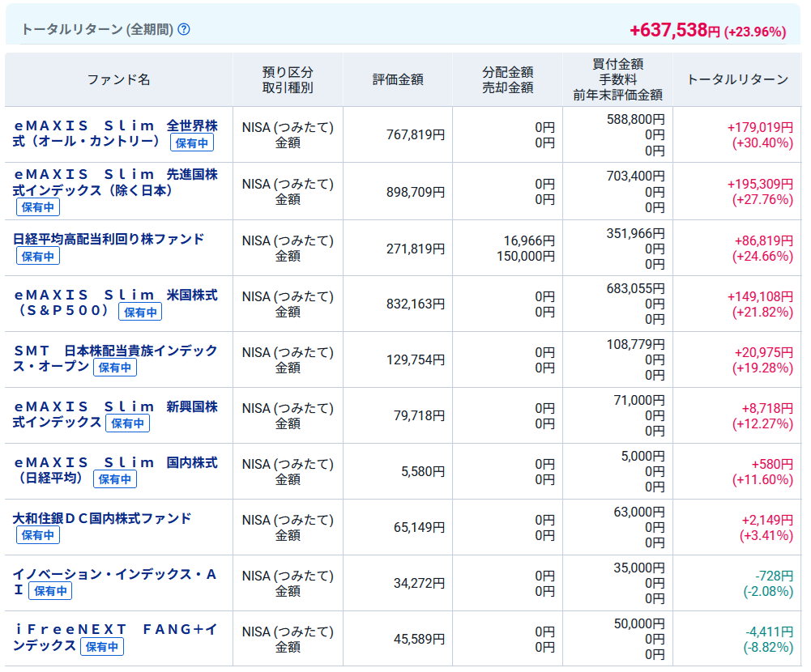
Task: Click 保有中 badge for 新興国株式インデックス fund
Action: point(128,423)
